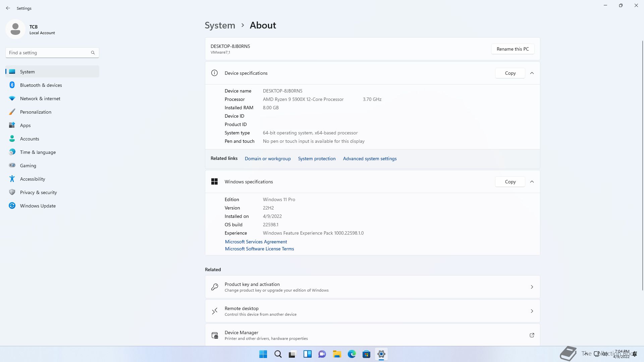Click the Product key icon
This screenshot has width=644, height=362.
(215, 287)
